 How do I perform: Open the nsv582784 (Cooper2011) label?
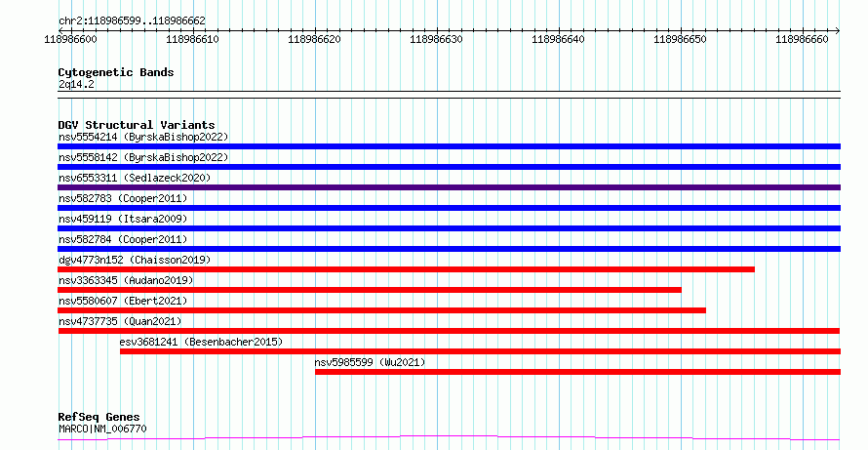pyautogui.click(x=123, y=239)
